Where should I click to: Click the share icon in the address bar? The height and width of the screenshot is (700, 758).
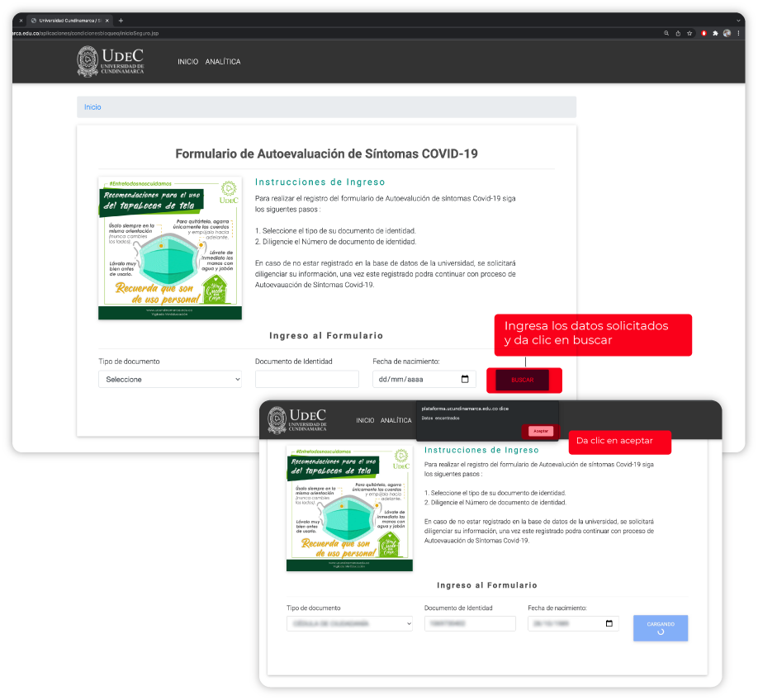click(x=678, y=33)
